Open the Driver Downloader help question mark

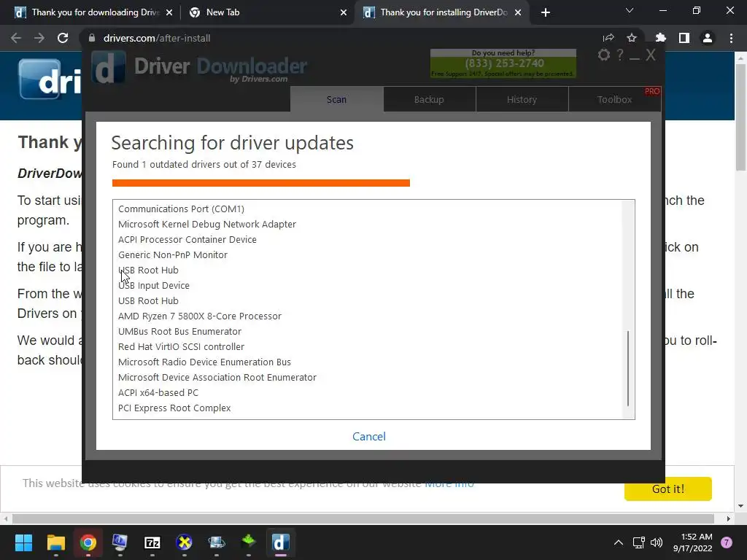tap(620, 55)
